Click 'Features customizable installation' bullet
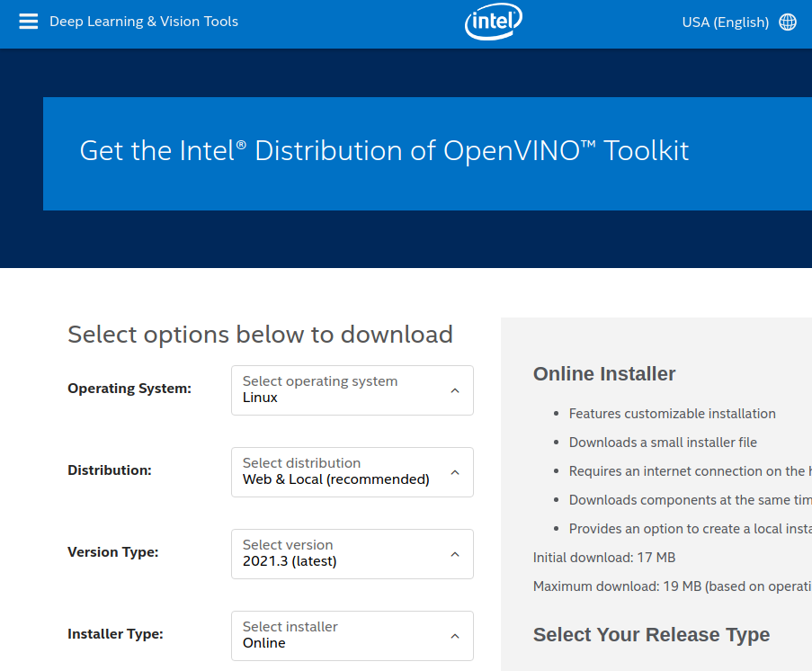Image resolution: width=812 pixels, height=671 pixels. pos(673,414)
